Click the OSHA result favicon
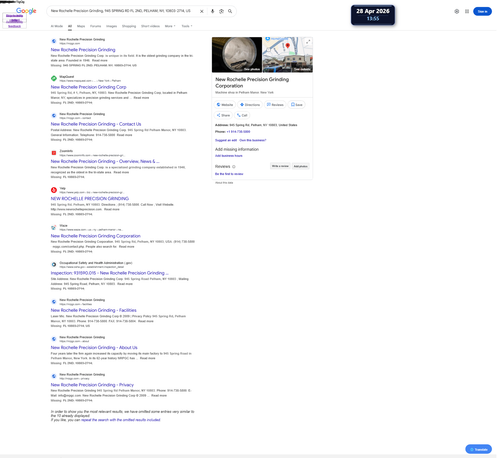500x458 pixels. [x=54, y=265]
